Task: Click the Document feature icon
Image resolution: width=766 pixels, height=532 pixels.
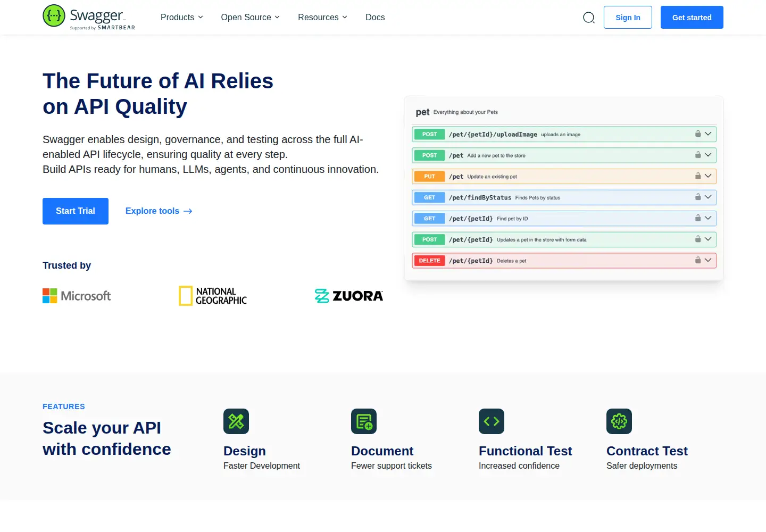Action: (364, 421)
